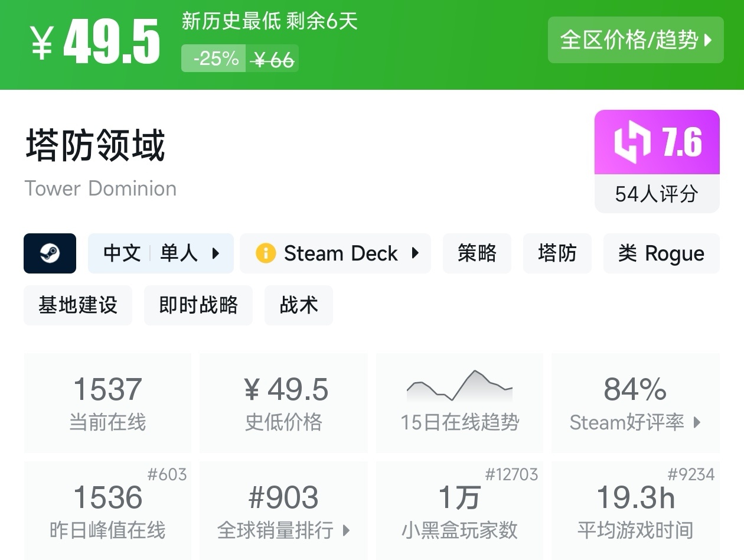Click the 54人评分 rating count
Screen dimensions: 744x560
pyautogui.click(x=657, y=195)
